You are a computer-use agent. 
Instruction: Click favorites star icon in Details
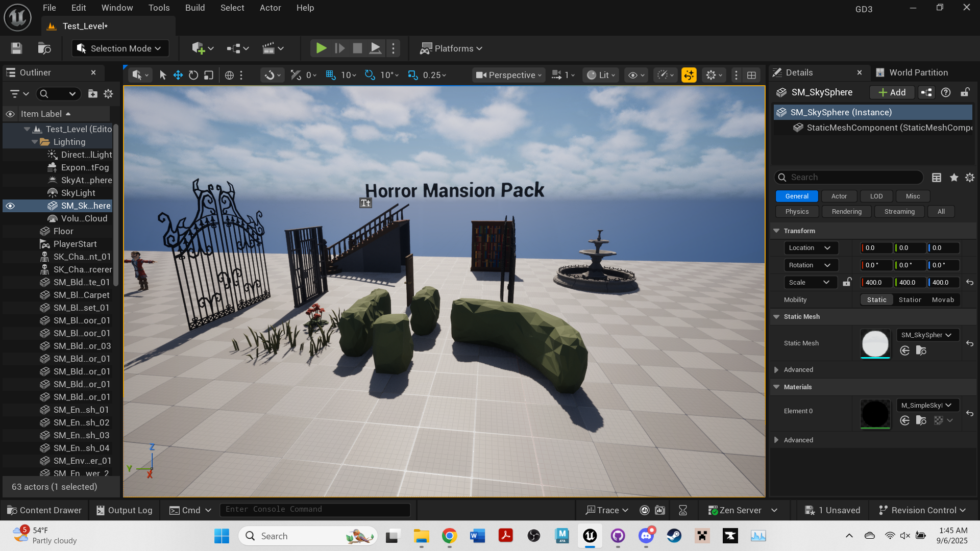(x=954, y=178)
